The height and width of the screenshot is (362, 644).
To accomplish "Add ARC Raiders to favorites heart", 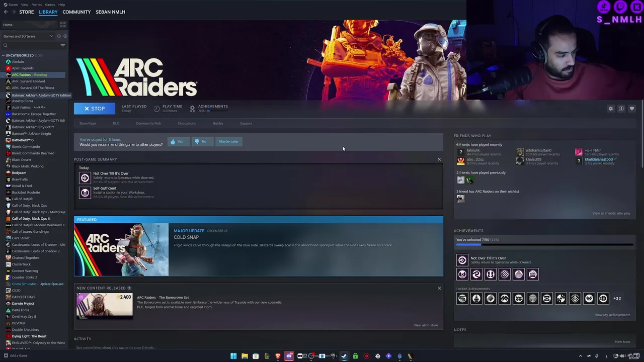I will click(632, 109).
